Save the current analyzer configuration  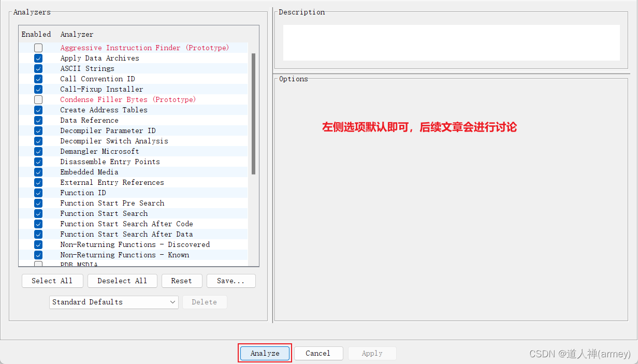(x=231, y=281)
